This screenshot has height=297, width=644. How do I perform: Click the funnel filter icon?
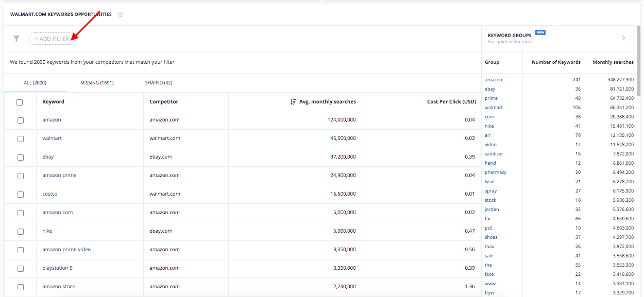coord(16,39)
